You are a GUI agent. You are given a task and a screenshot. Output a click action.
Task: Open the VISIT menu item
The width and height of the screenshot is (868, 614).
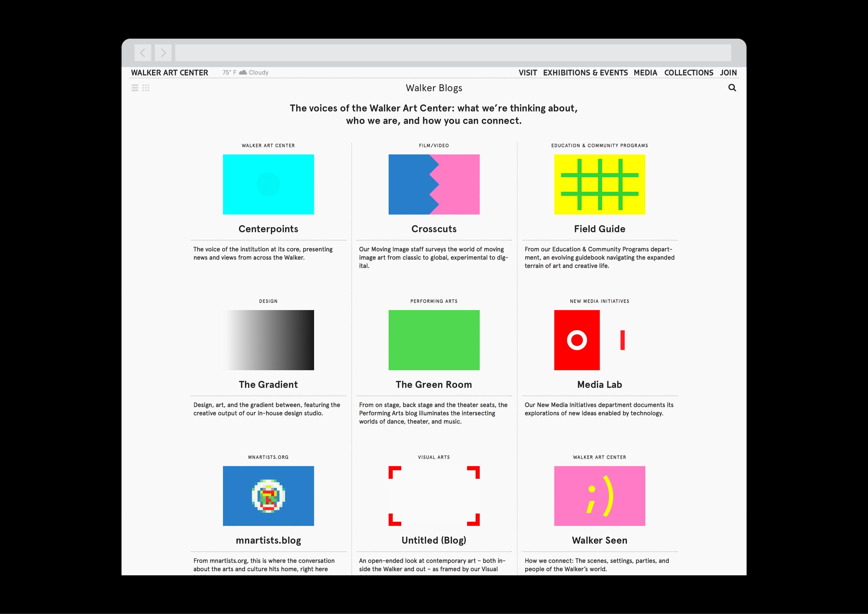[x=528, y=73]
